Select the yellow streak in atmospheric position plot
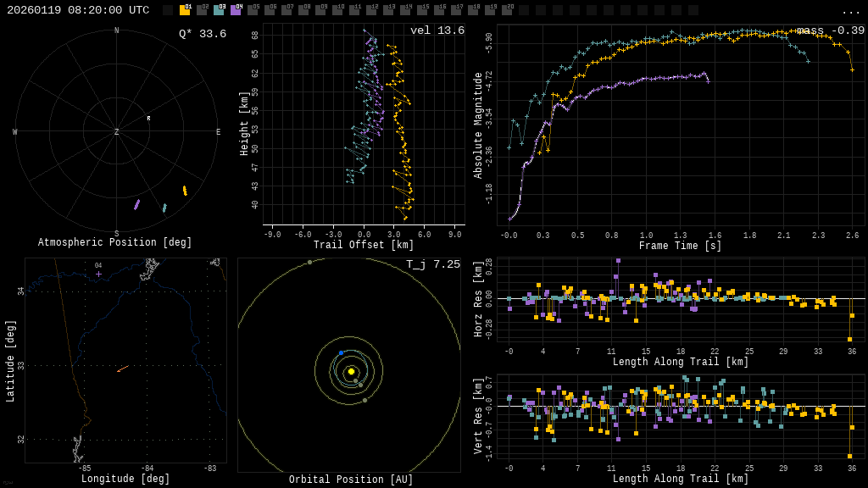Viewport: 868px width, 488px height. 185,191
